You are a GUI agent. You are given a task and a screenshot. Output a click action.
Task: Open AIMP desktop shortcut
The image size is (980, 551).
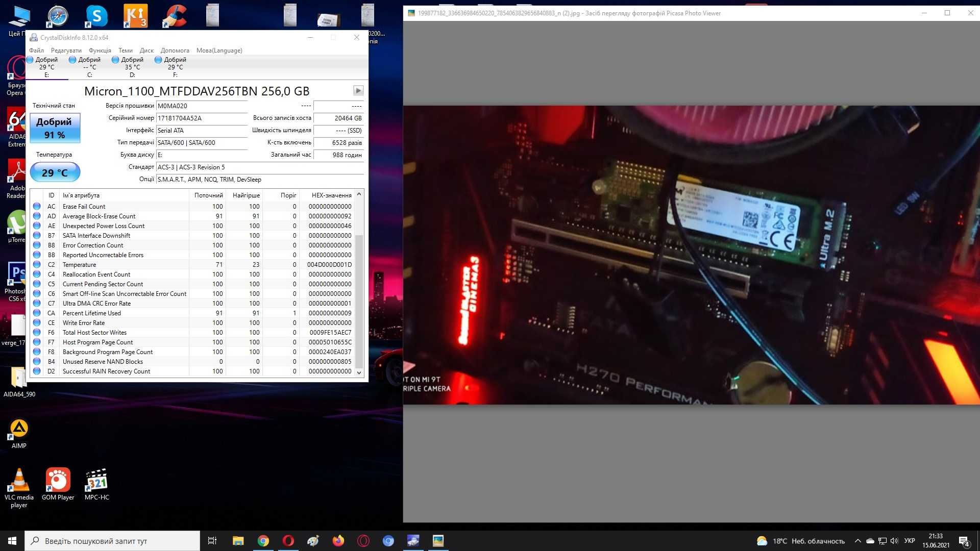point(19,434)
